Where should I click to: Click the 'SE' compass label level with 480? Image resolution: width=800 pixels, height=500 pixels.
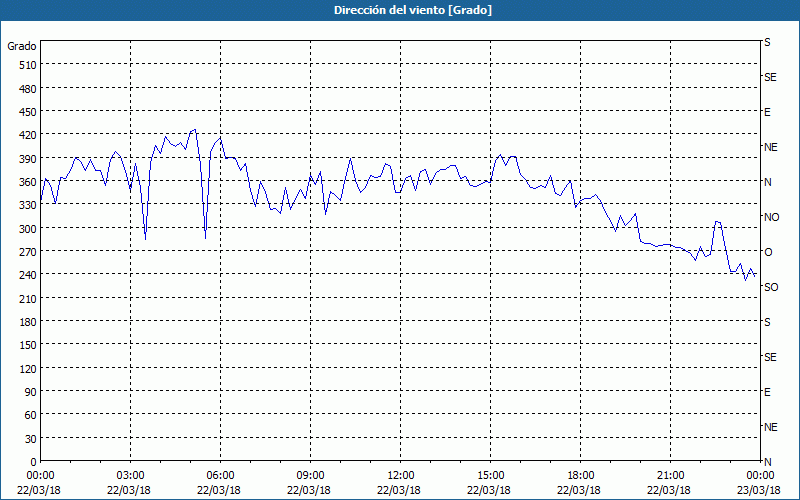click(x=770, y=77)
